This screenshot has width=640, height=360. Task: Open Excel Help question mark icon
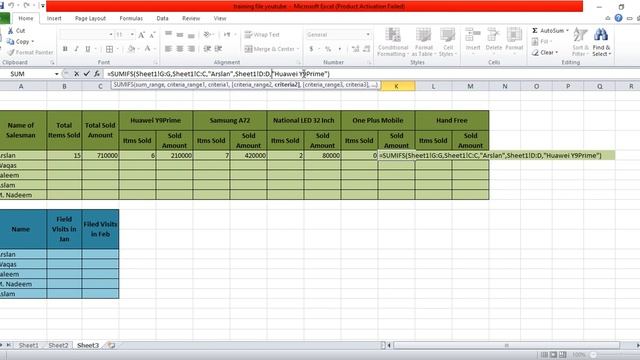(x=618, y=18)
